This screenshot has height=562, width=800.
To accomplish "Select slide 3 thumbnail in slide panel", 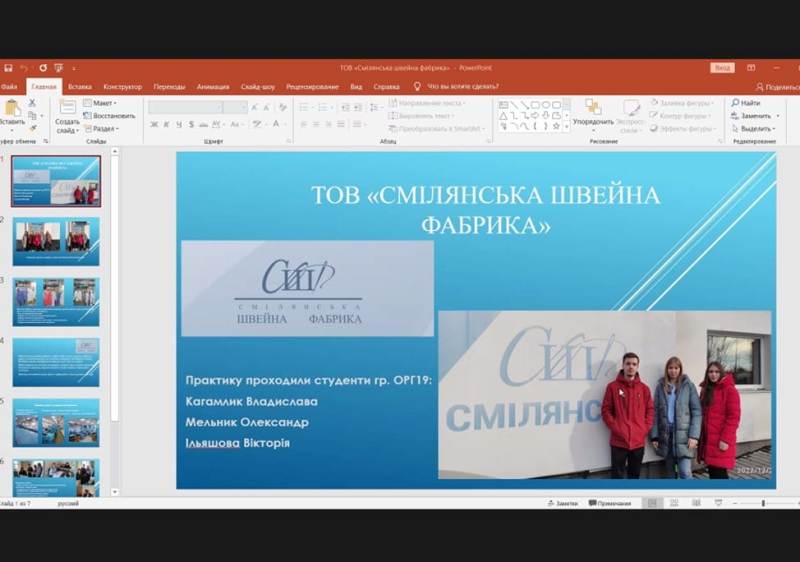I will point(56,301).
